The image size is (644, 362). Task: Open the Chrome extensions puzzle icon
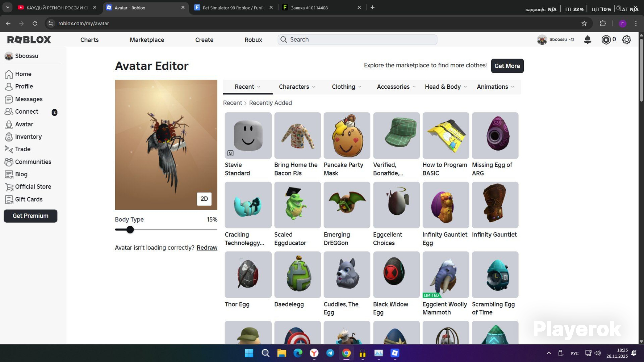pos(603,24)
